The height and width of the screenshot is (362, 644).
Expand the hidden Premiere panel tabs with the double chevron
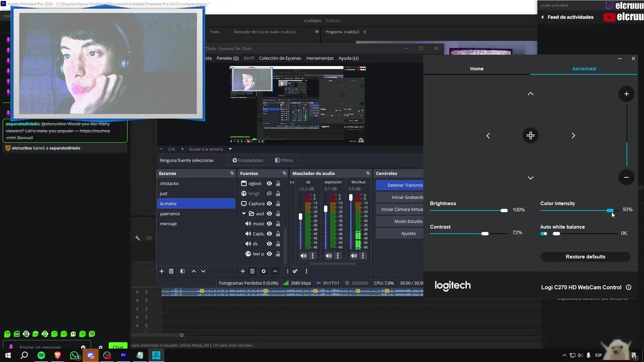[317, 32]
